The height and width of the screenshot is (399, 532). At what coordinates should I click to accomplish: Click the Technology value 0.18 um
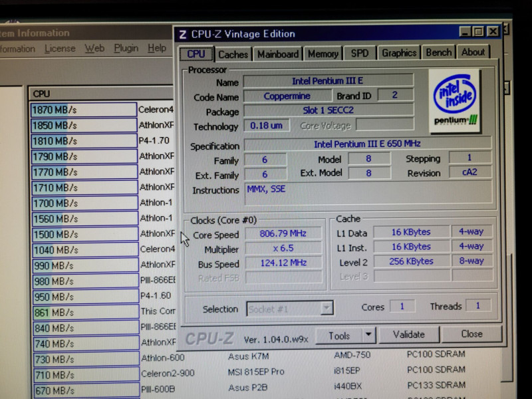click(x=267, y=126)
